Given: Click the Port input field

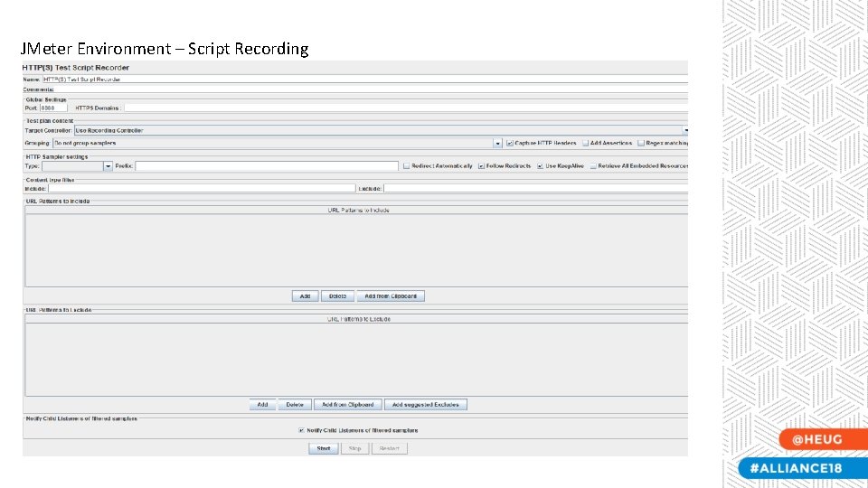Looking at the screenshot, I should 53,108.
